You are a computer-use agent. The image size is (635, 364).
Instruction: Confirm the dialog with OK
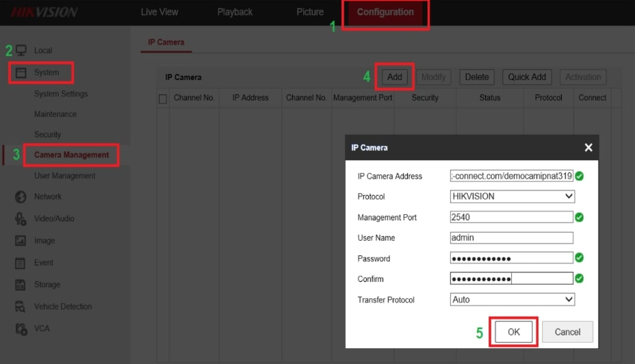pyautogui.click(x=514, y=332)
